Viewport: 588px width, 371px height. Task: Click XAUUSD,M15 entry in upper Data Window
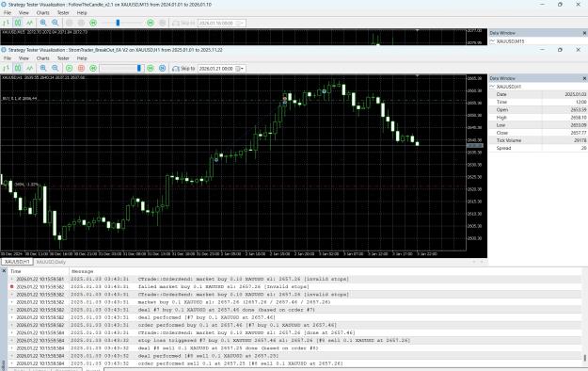(510, 41)
